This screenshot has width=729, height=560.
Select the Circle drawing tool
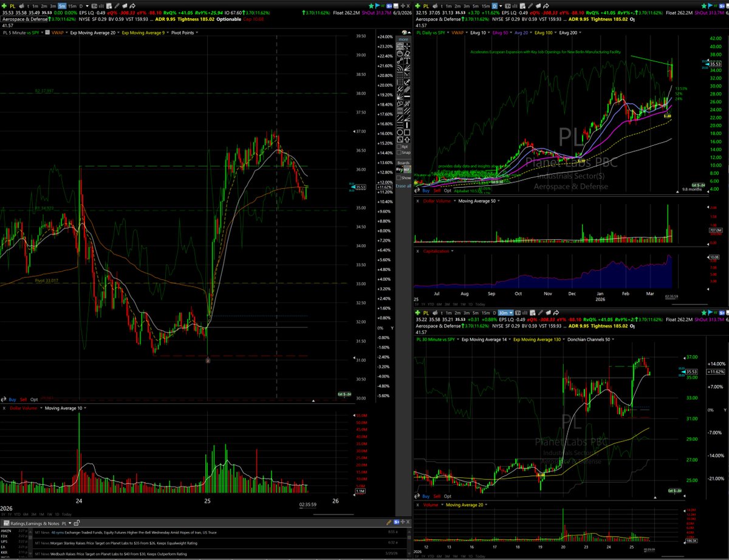tap(400, 132)
